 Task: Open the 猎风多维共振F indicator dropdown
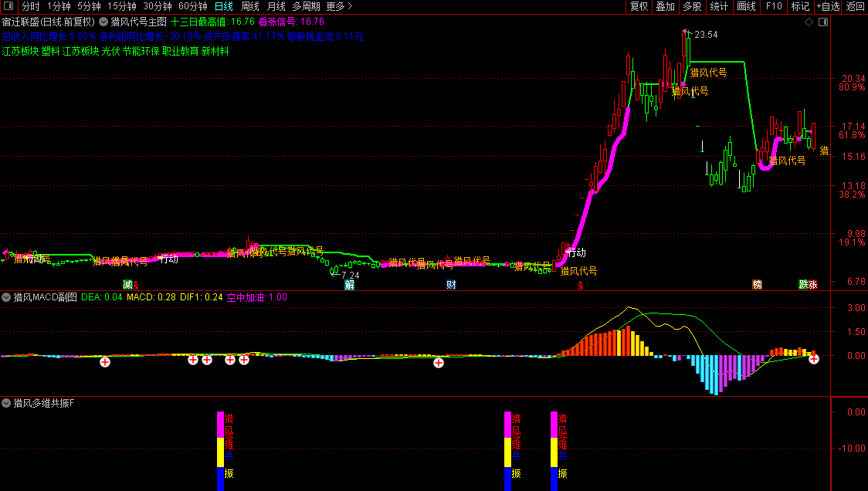pos(6,403)
